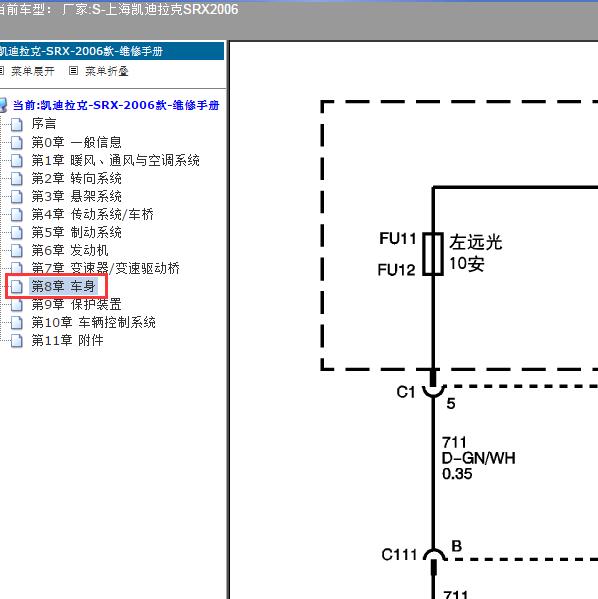Select 第6章 发动机 chapter
This screenshot has width=598, height=599.
[70, 250]
